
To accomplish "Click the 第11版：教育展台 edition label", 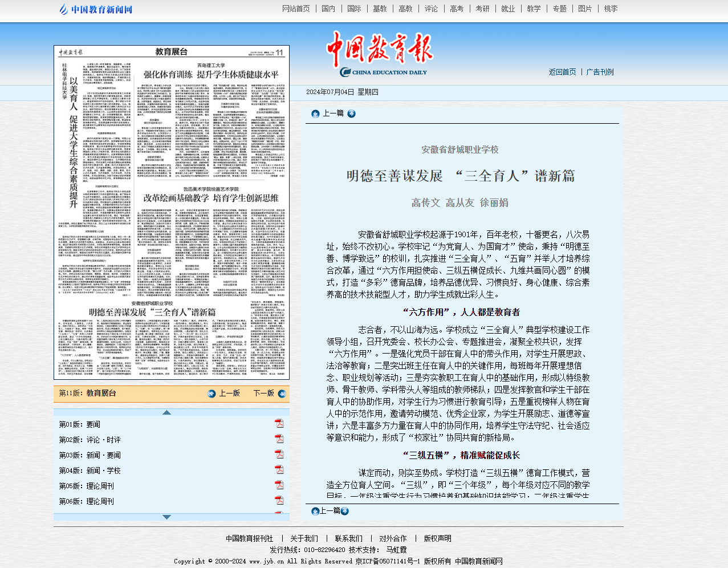I will click(88, 393).
